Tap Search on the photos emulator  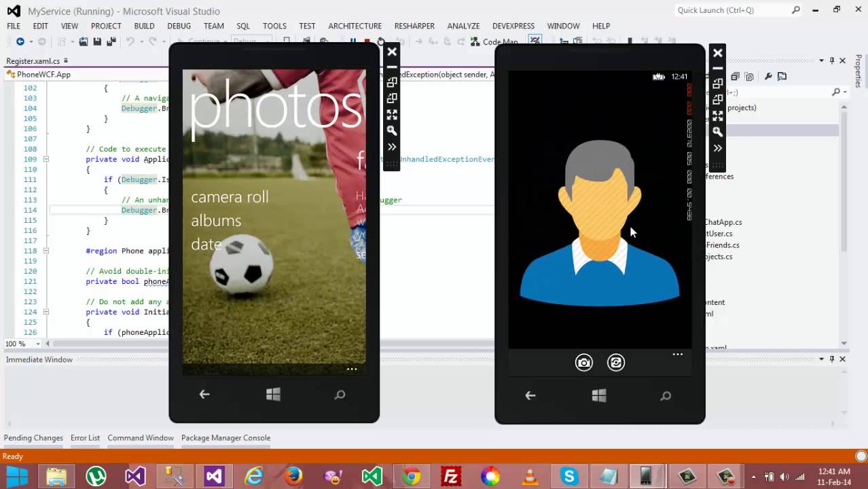coord(340,395)
